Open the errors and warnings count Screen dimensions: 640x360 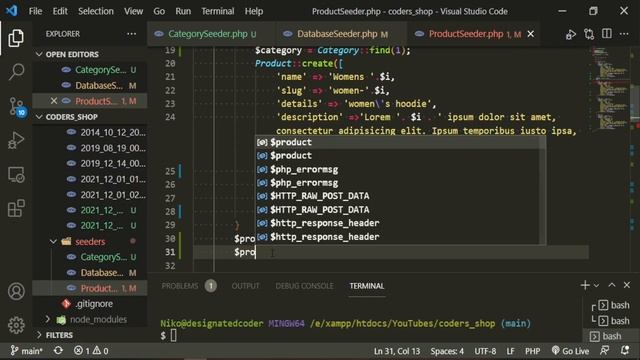pos(91,351)
